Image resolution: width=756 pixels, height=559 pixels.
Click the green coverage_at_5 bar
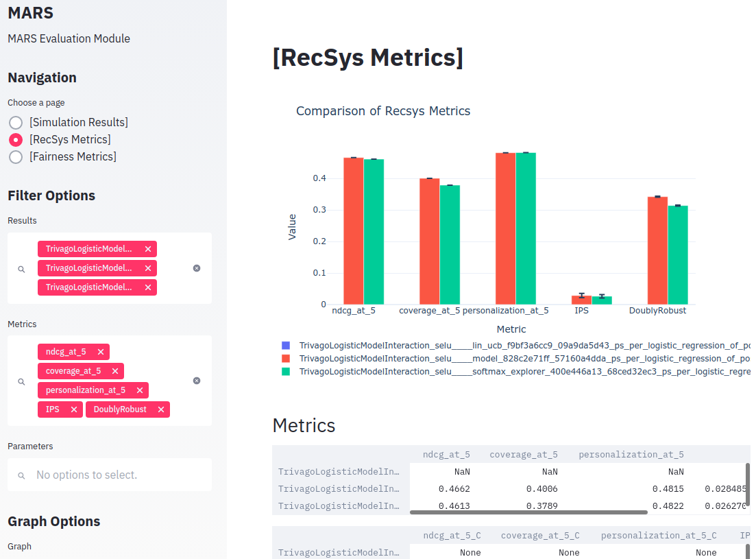click(450, 245)
